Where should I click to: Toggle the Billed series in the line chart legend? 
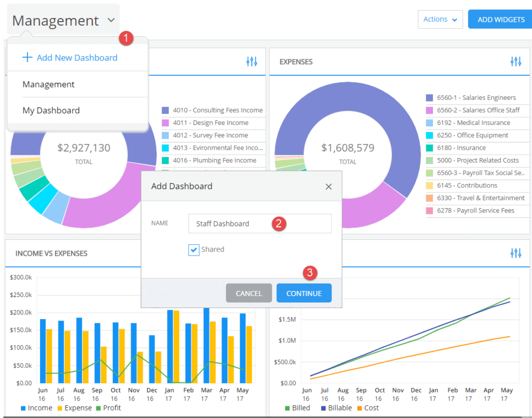pyautogui.click(x=298, y=408)
